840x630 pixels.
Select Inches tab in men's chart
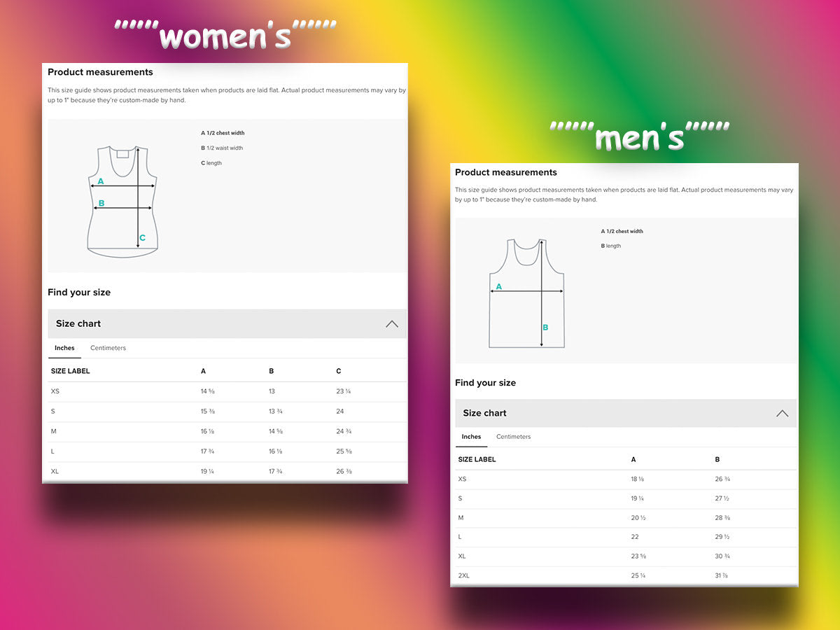coord(471,437)
